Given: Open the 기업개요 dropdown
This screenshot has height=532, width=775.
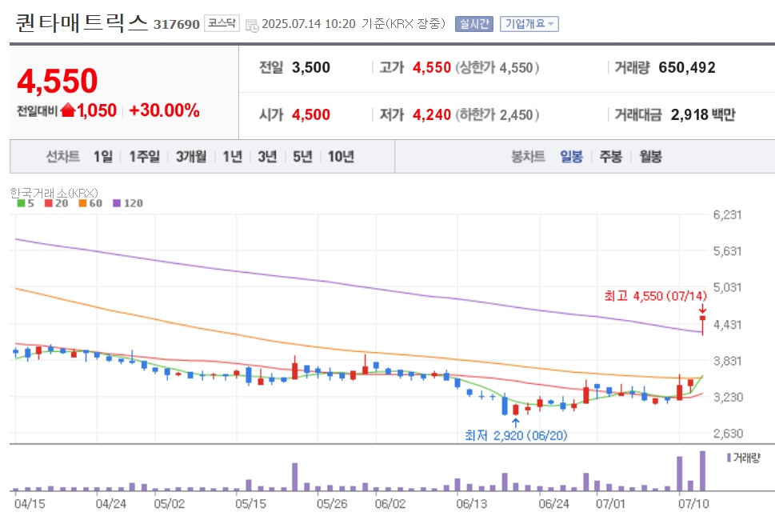Looking at the screenshot, I should point(529,24).
